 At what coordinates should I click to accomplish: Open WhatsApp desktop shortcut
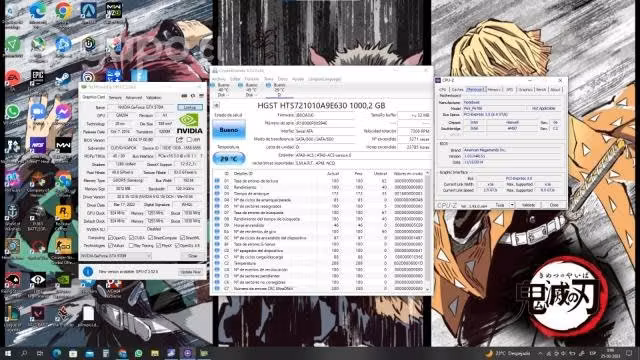click(13, 111)
